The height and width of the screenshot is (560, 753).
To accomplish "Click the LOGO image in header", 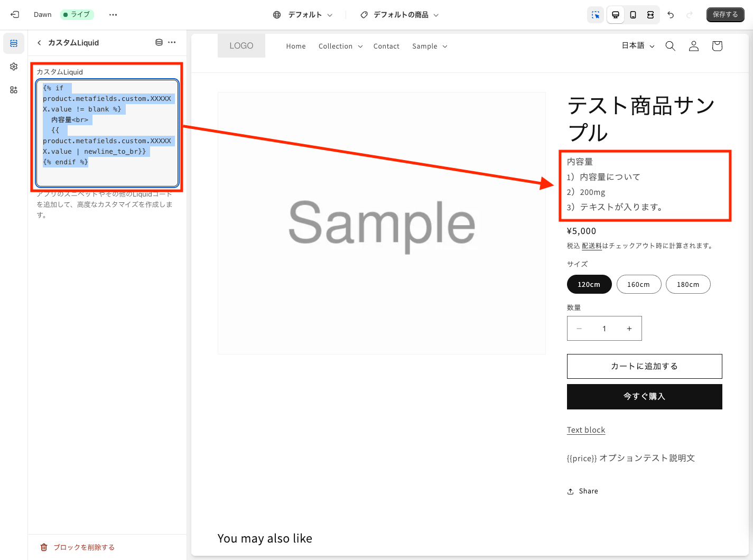I will (x=241, y=46).
